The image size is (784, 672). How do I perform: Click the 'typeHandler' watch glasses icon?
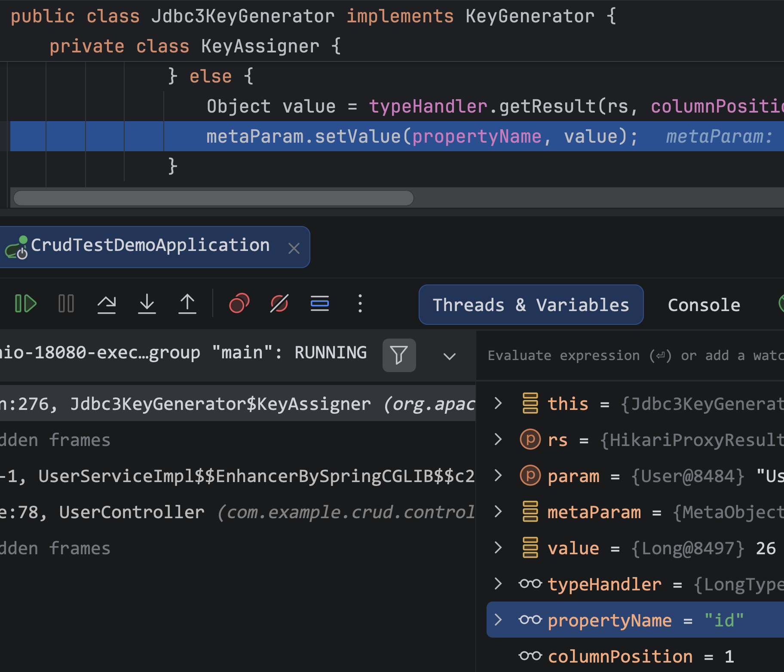coord(530,583)
